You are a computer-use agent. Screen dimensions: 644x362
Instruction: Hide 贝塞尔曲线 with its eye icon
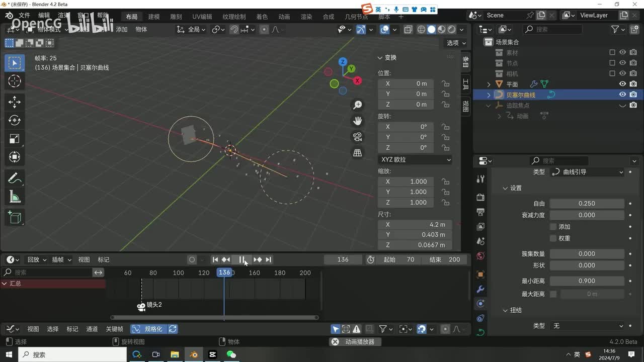(x=622, y=95)
